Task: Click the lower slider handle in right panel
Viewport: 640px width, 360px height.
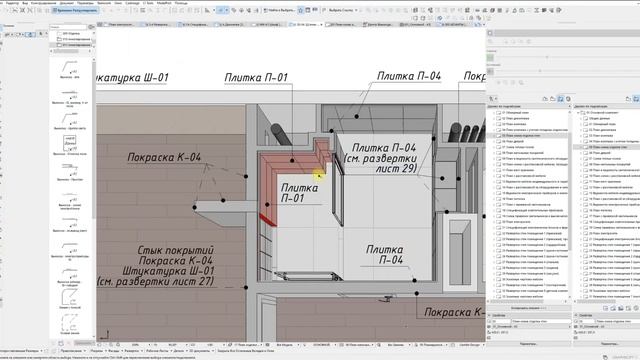Action: coord(540,71)
